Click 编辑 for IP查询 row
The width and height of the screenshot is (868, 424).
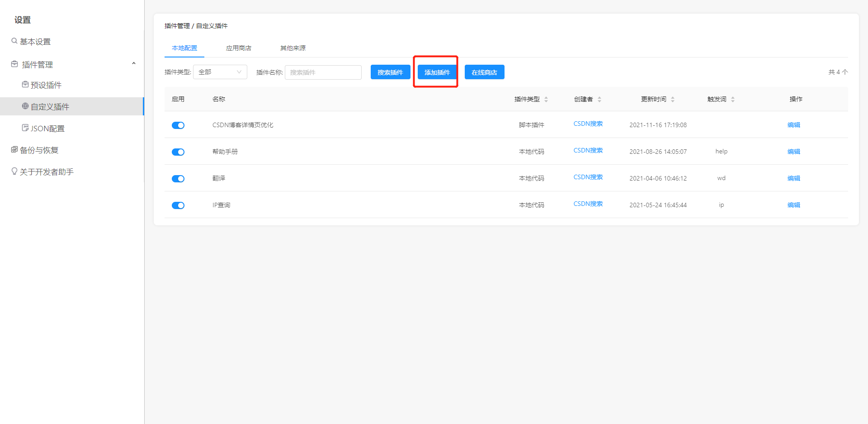click(x=794, y=205)
